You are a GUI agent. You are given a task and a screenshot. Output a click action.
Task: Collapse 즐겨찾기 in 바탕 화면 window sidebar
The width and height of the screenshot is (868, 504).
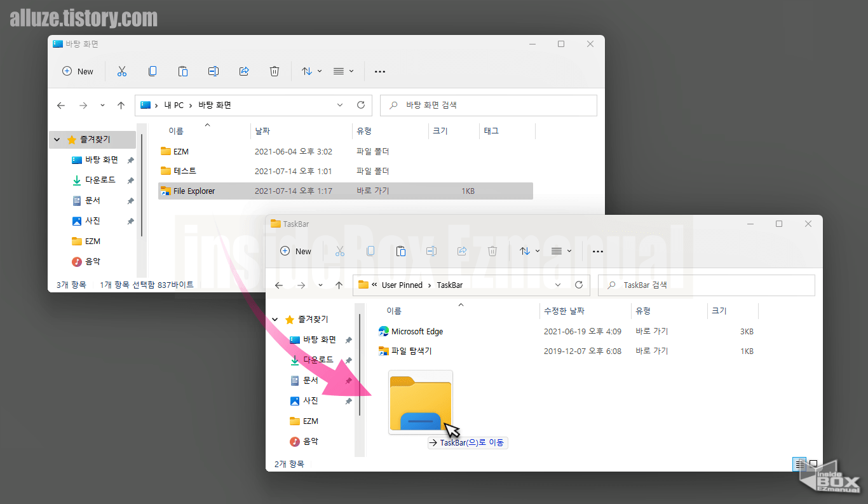[x=57, y=140]
